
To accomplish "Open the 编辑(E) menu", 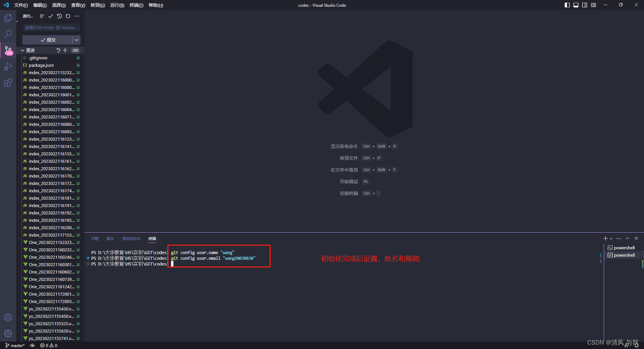I will pyautogui.click(x=40, y=5).
